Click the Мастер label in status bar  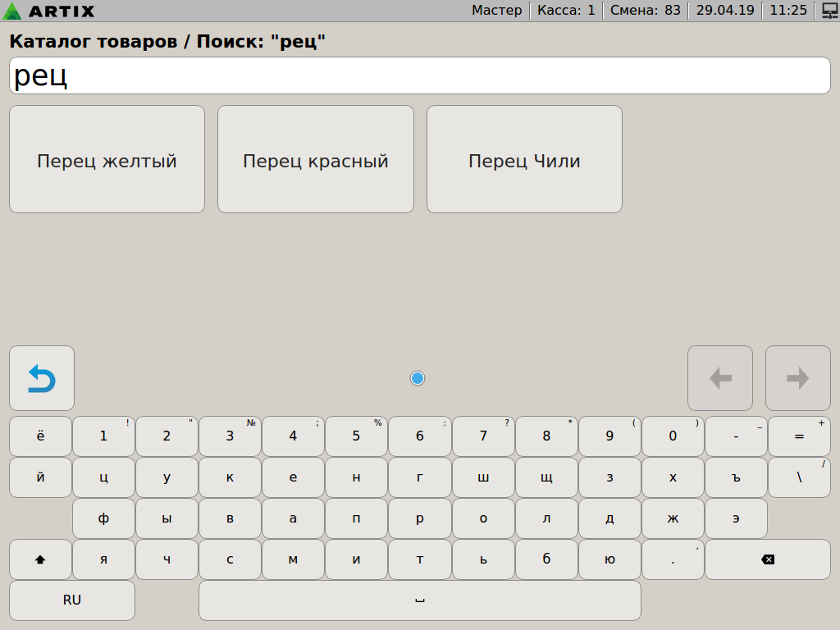point(496,11)
